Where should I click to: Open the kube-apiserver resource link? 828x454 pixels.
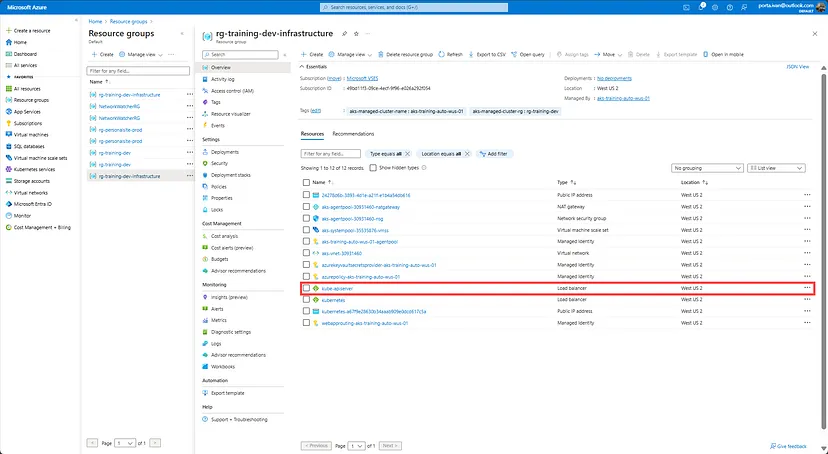point(337,288)
